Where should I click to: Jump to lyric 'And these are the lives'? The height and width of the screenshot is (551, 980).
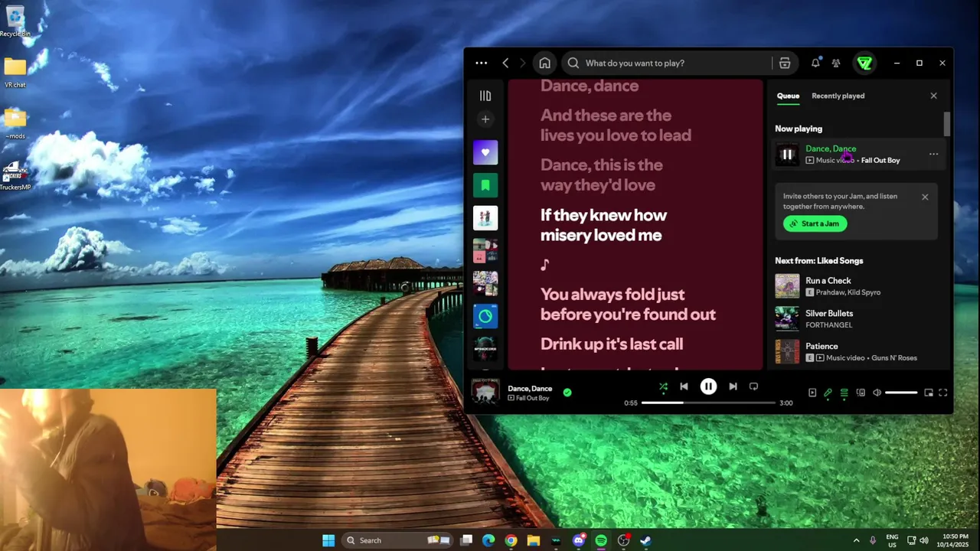[616, 126]
